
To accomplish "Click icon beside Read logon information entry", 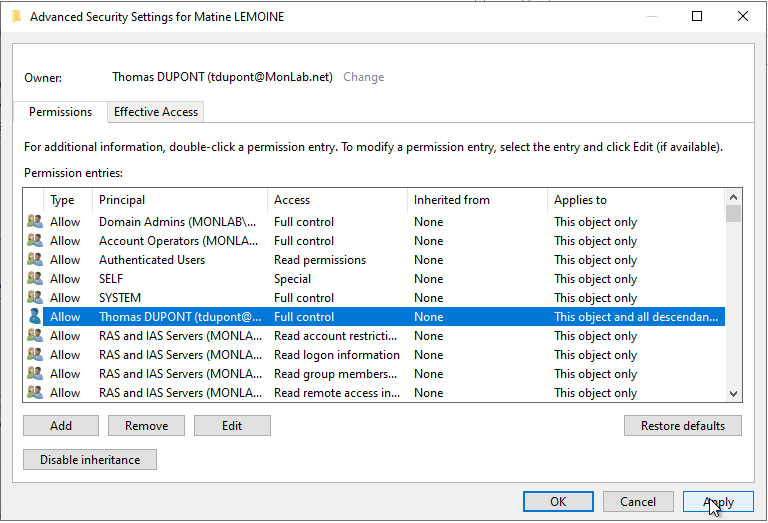I will (x=35, y=355).
